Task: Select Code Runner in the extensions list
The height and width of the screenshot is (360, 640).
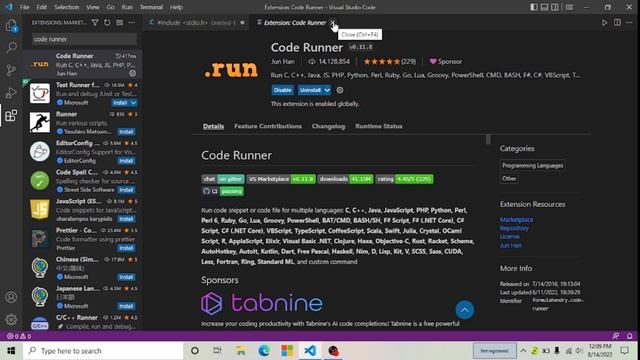Action: pyautogui.click(x=82, y=64)
